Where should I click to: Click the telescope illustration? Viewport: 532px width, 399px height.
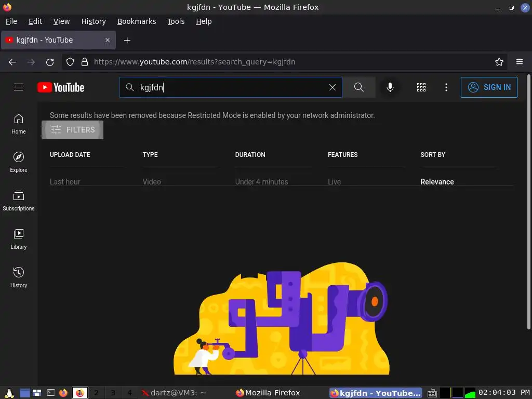tap(281, 318)
